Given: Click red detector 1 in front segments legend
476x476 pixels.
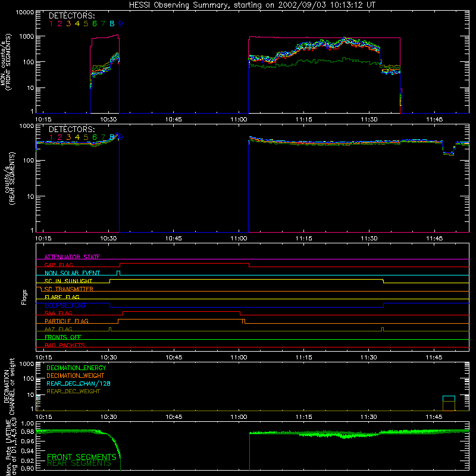Looking at the screenshot, I should coord(51,24).
